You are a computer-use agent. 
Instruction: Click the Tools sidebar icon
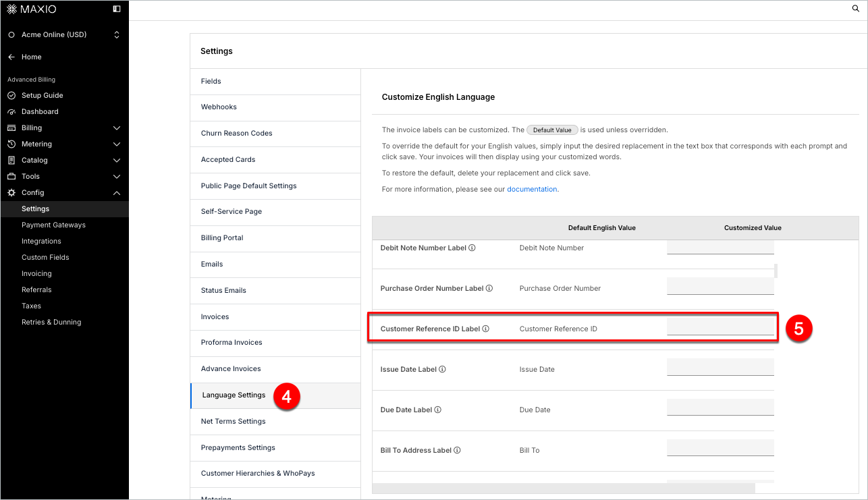(10, 176)
